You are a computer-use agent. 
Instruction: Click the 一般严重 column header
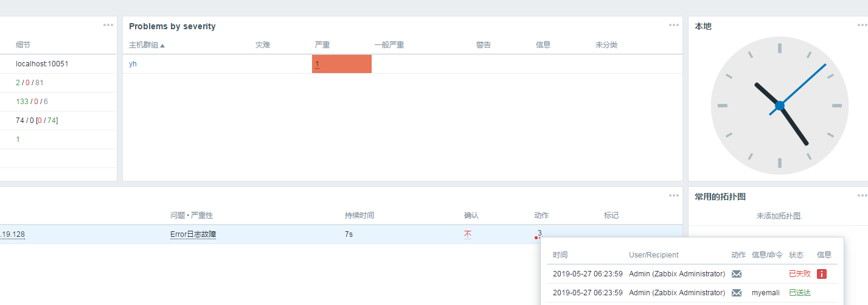[389, 45]
